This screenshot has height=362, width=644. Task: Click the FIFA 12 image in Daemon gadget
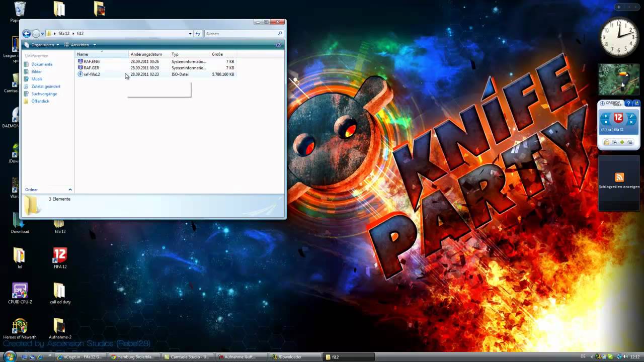pyautogui.click(x=618, y=118)
